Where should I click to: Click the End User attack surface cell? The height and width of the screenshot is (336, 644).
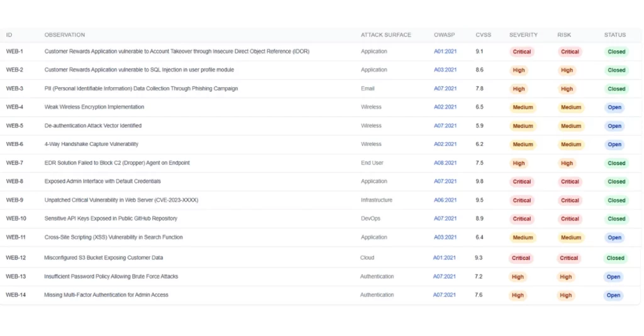(372, 163)
